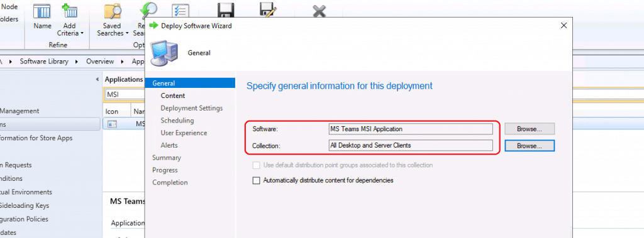Screen dimensions: 644x238
Task: Close the Deploy Software Wizard
Action: pyautogui.click(x=564, y=26)
